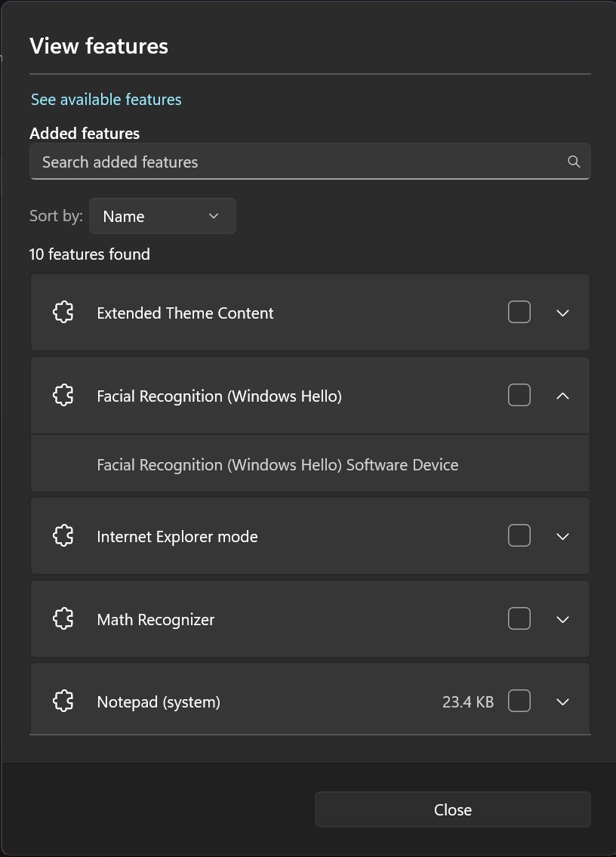This screenshot has height=857, width=616.
Task: Click the Math Recognizer feature icon
Action: (x=63, y=618)
